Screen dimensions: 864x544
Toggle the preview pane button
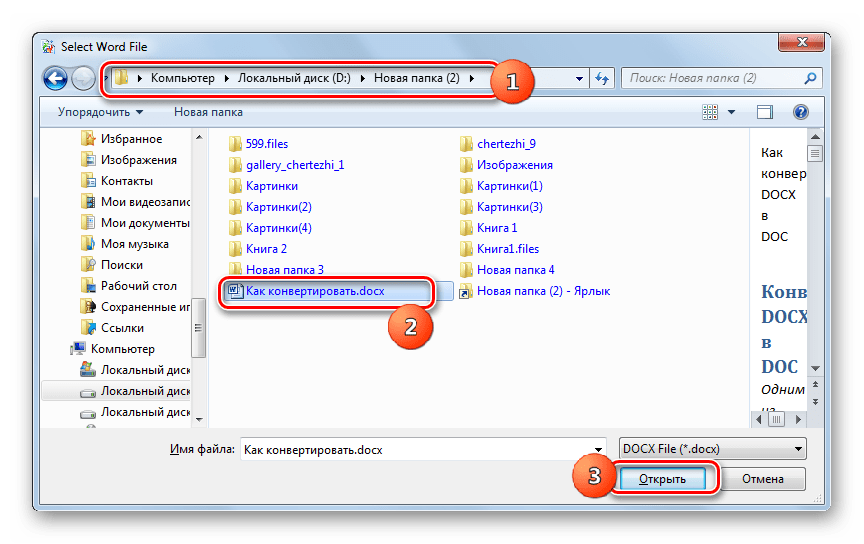pos(764,112)
